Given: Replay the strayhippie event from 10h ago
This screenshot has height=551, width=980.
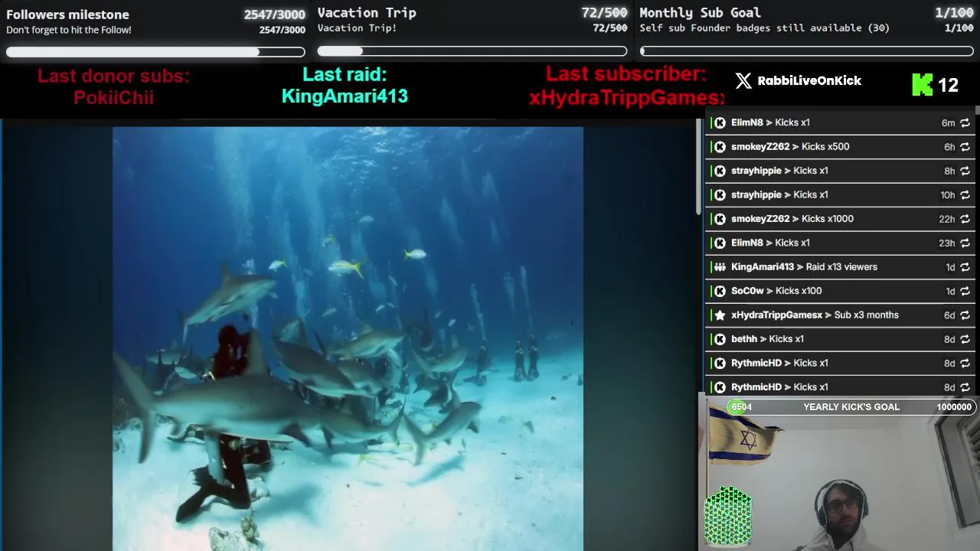Looking at the screenshot, I should [x=965, y=195].
